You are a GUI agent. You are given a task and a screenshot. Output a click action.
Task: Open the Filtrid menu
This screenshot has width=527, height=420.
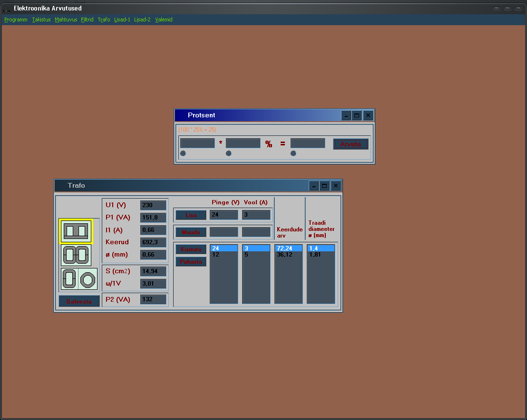tap(87, 19)
